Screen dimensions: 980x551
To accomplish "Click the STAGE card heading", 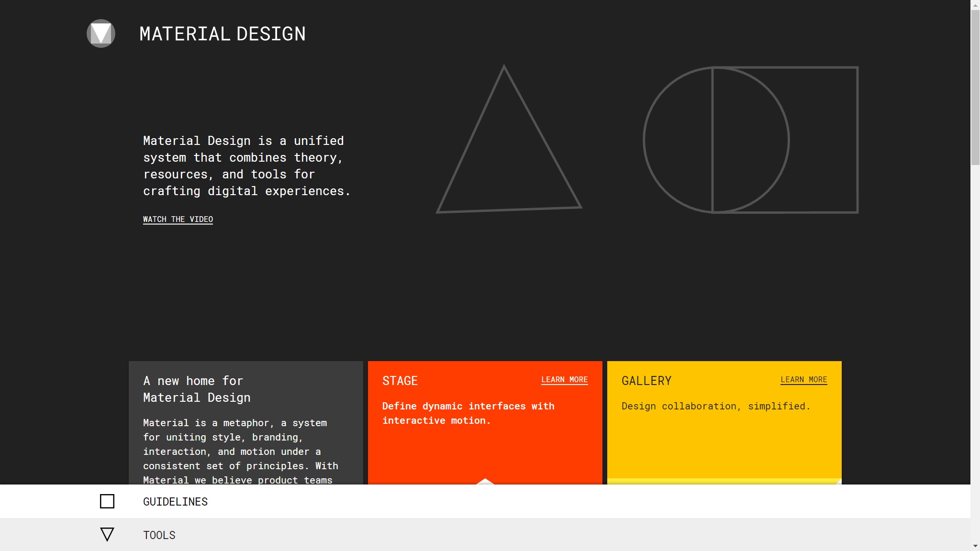I will pos(400,381).
